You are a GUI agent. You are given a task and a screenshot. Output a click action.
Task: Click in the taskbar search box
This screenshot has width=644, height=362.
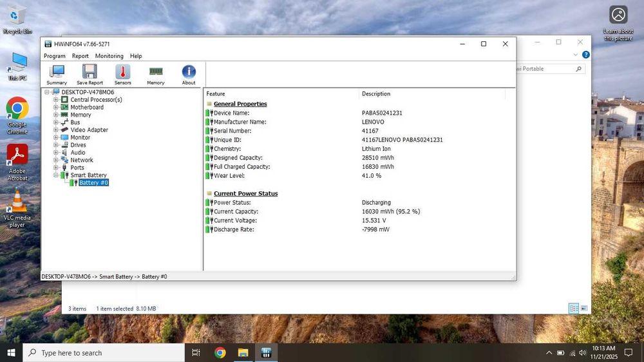point(104,352)
